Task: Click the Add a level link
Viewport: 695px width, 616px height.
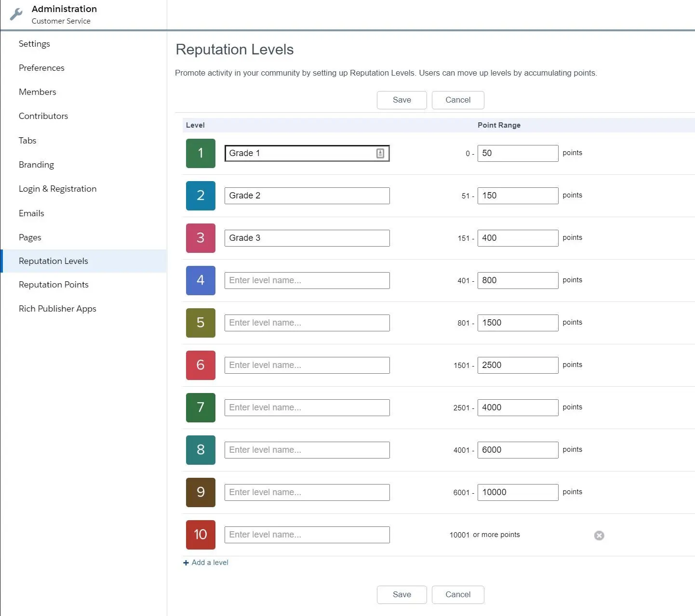Action: [206, 563]
